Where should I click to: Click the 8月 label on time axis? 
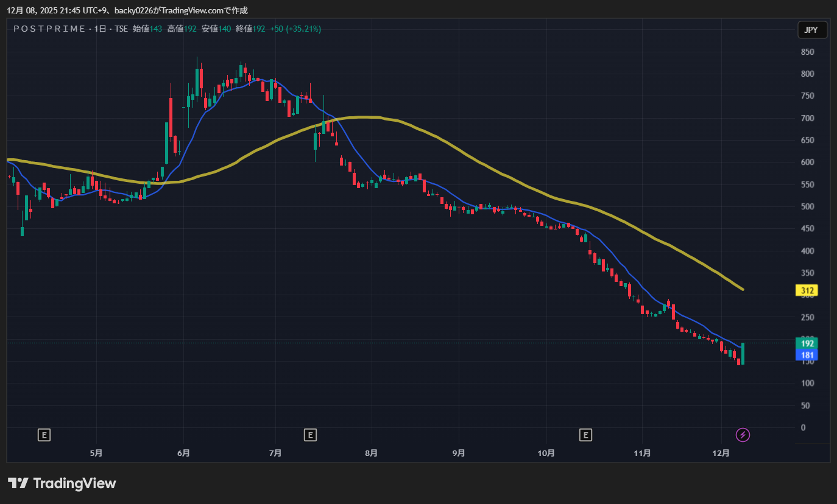[370, 453]
